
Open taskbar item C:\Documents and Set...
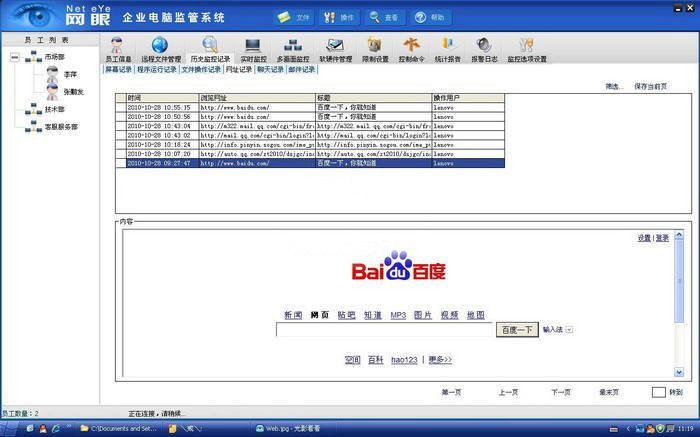click(x=118, y=429)
